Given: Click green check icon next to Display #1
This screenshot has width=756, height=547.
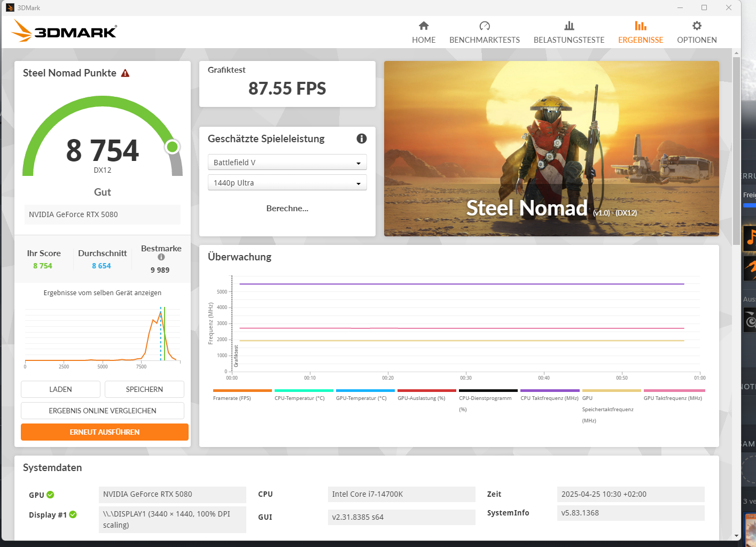Looking at the screenshot, I should tap(73, 514).
